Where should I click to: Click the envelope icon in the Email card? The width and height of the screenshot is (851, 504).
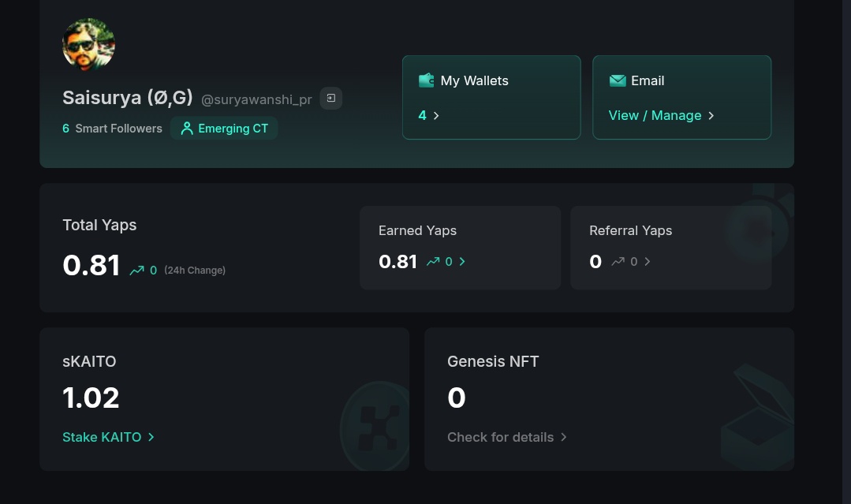click(x=618, y=80)
